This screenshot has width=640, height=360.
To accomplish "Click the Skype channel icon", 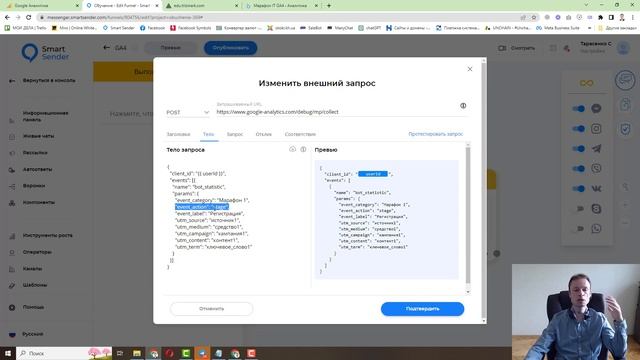I will coord(596,209).
